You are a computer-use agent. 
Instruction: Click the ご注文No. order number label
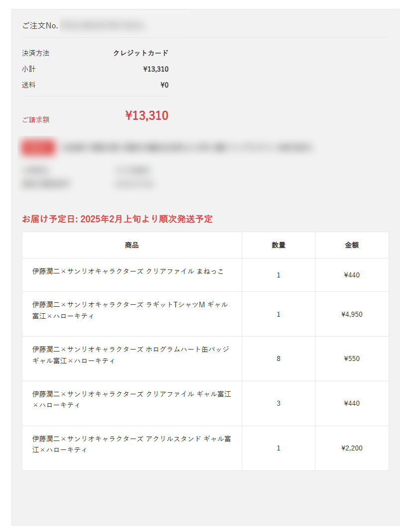pos(40,26)
